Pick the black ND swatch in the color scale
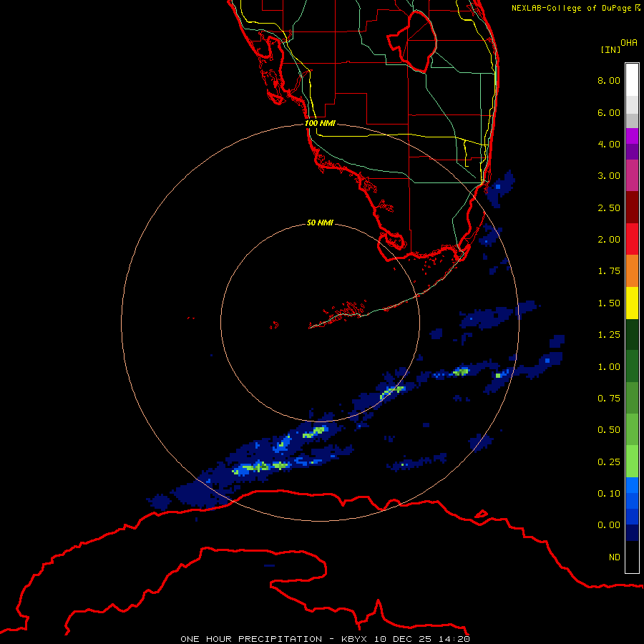644x644 pixels. coord(632,557)
